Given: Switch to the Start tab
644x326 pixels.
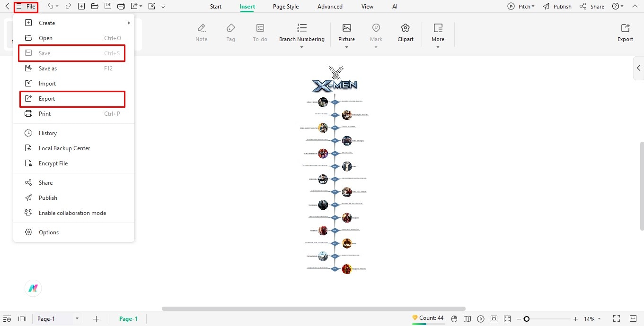Looking at the screenshot, I should (x=216, y=7).
